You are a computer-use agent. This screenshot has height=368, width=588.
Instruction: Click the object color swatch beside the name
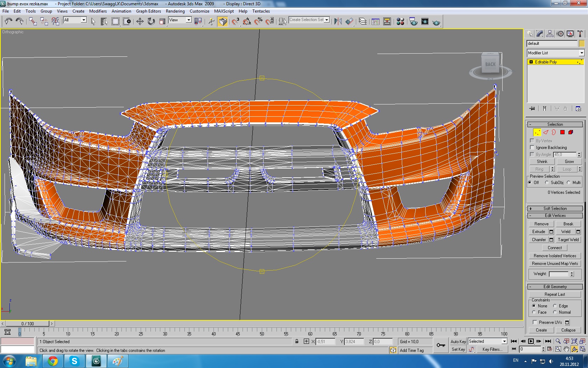(x=581, y=43)
